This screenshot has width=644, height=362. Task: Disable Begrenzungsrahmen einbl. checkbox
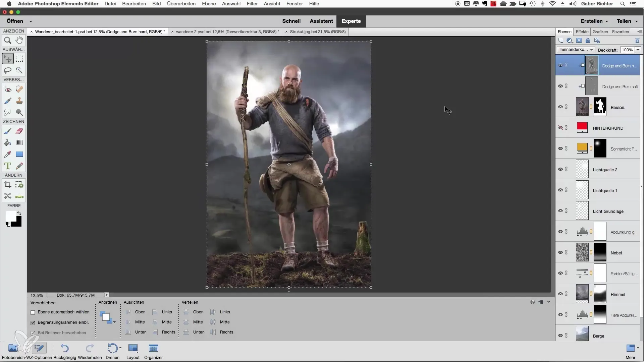pyautogui.click(x=33, y=323)
